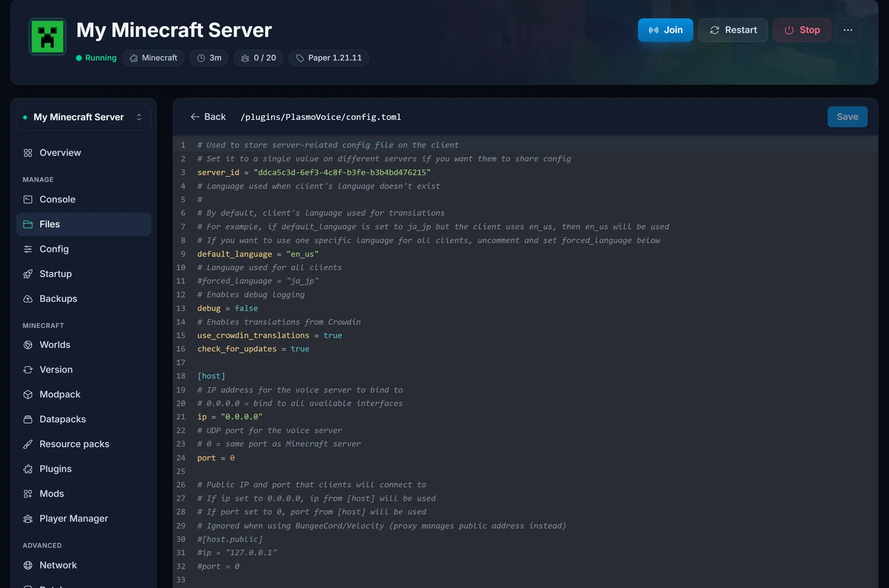The image size is (889, 588).
Task: Click the Mods grid icon
Action: (x=28, y=494)
